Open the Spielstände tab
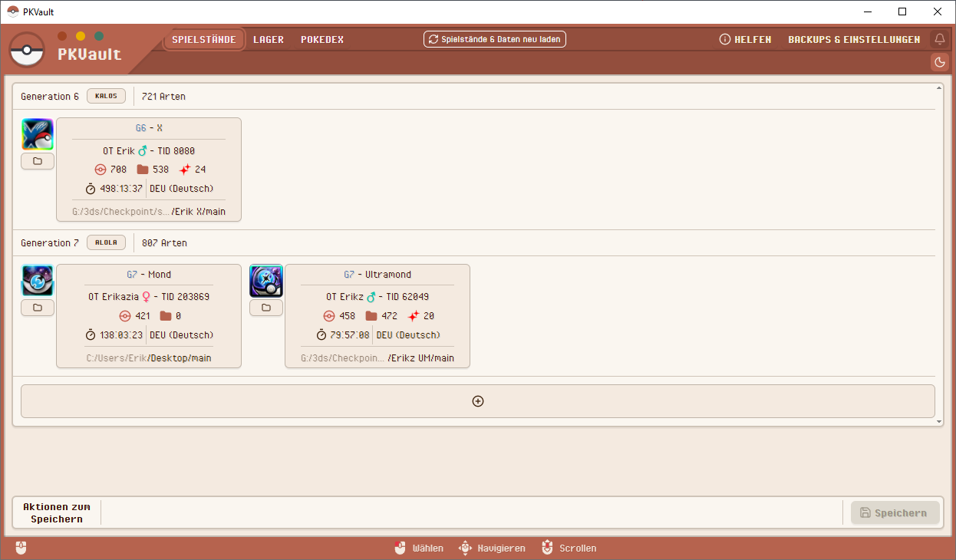This screenshot has width=956, height=560. 204,39
